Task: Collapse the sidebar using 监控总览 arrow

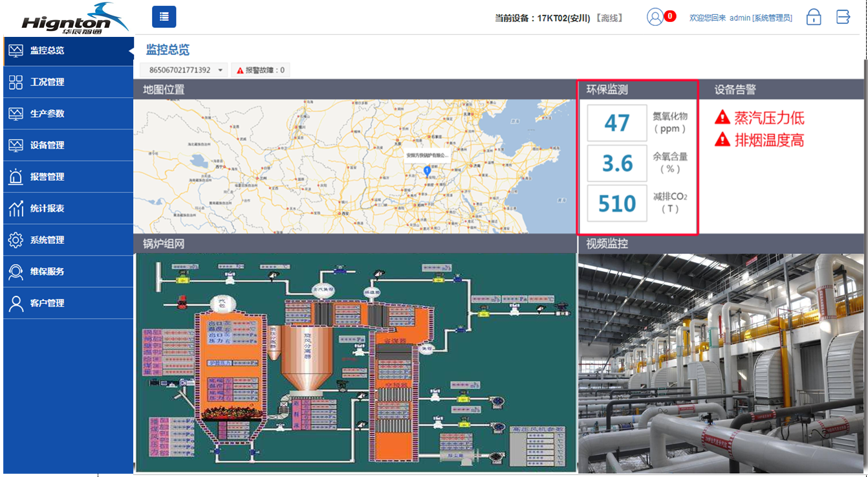Action: (x=131, y=51)
